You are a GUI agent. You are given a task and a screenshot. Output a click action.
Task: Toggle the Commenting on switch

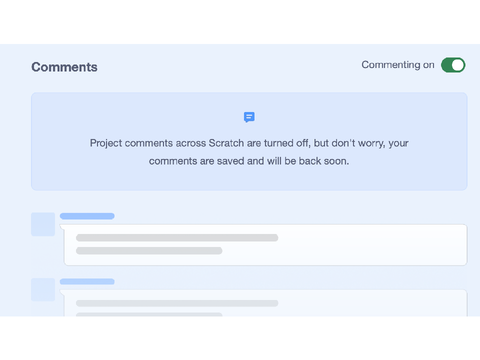point(453,65)
